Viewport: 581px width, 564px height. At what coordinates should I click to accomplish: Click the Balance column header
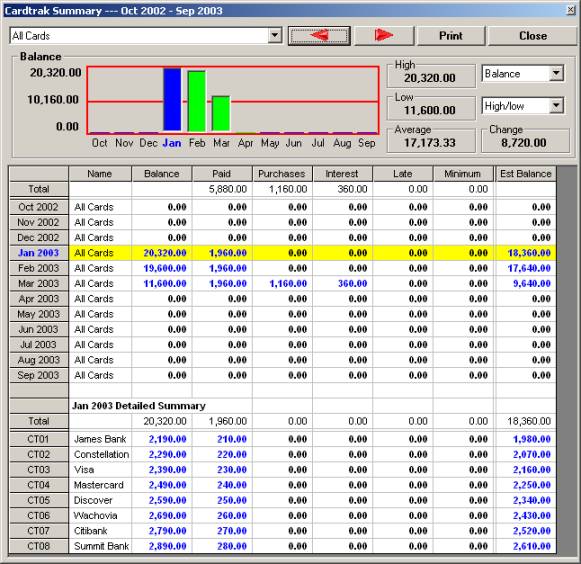162,174
